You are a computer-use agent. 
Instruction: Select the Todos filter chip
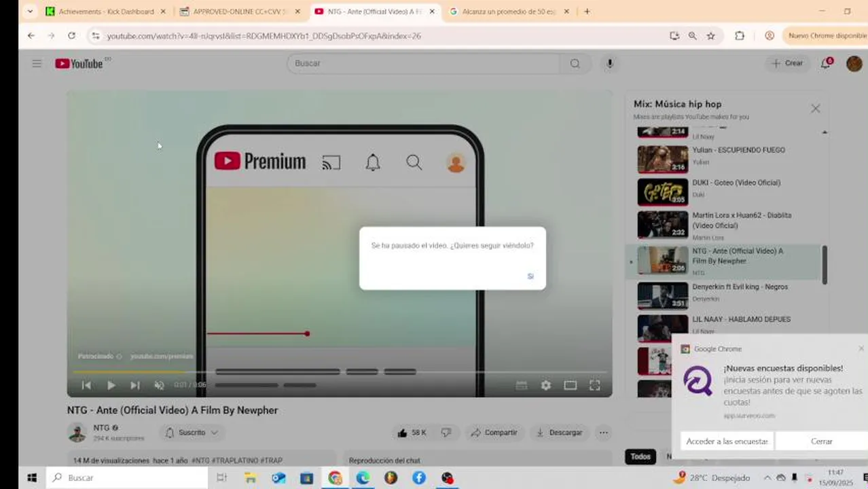click(x=640, y=456)
